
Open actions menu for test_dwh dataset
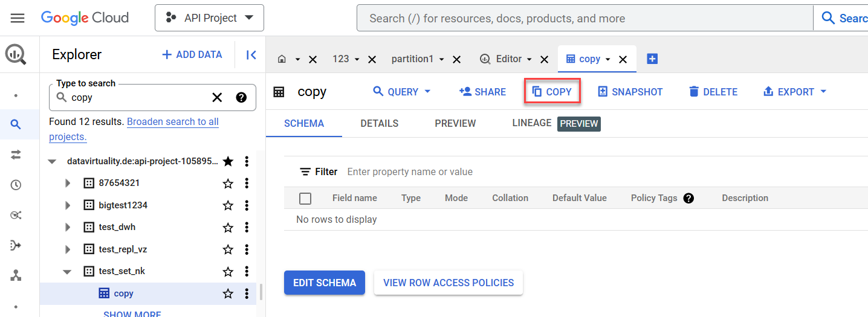pos(247,228)
